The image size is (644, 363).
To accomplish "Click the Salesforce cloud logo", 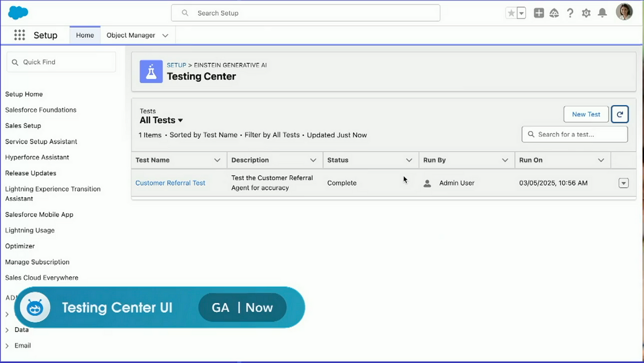I will coord(18,13).
